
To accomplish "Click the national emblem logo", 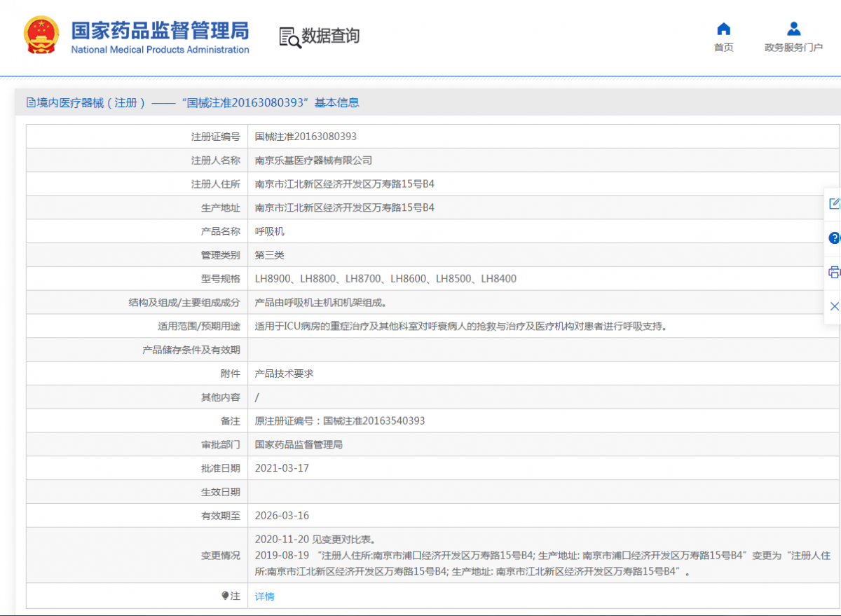I will [41, 34].
